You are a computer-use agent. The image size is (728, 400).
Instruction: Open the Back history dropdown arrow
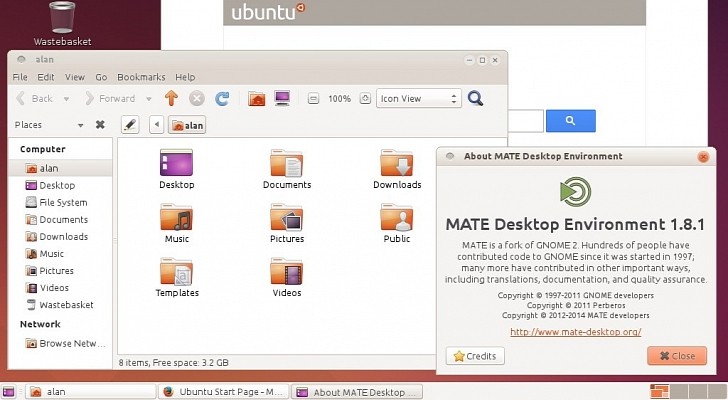coord(65,99)
